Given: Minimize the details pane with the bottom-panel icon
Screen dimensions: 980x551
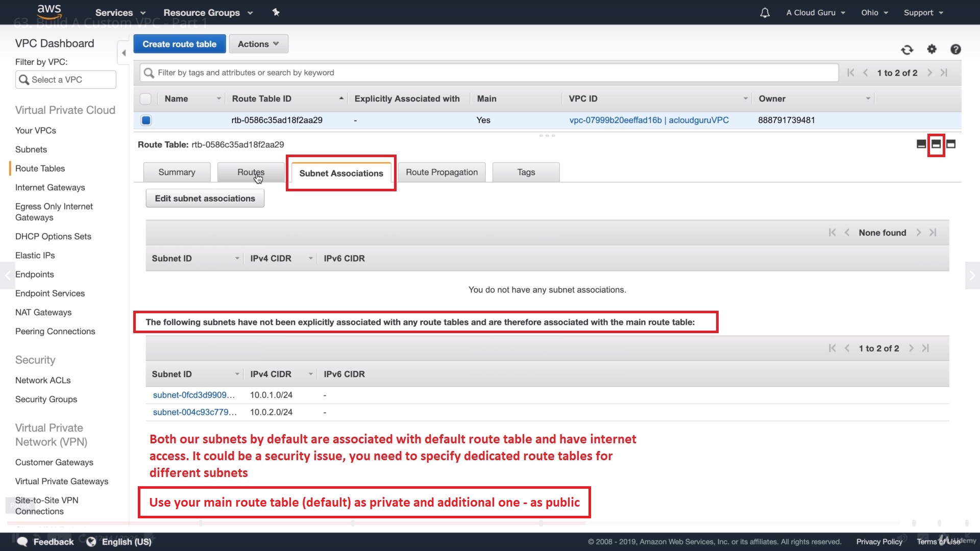Looking at the screenshot, I should [x=921, y=144].
